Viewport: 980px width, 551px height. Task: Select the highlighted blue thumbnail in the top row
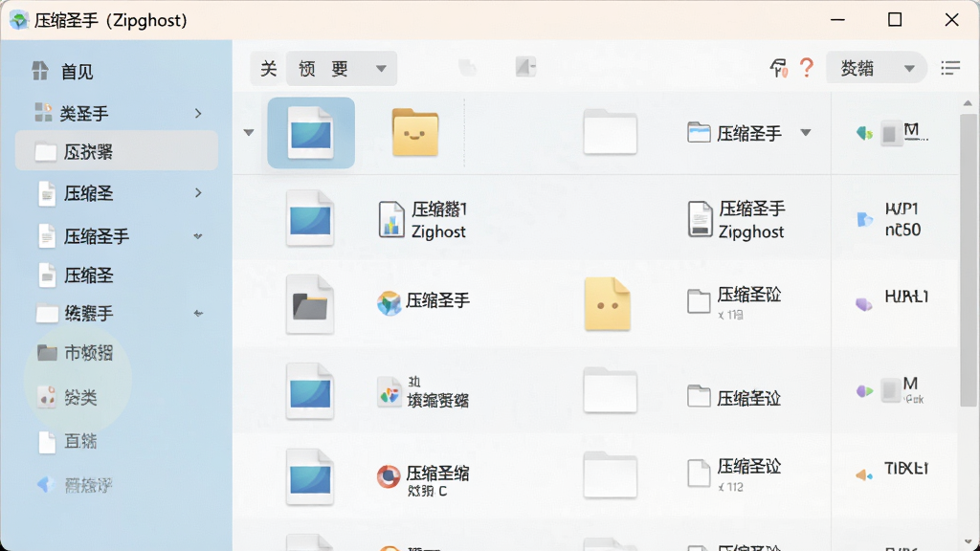click(x=311, y=132)
